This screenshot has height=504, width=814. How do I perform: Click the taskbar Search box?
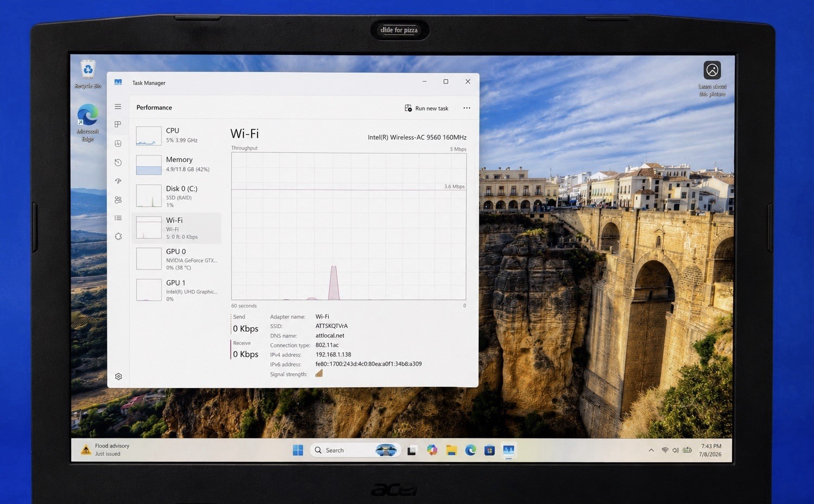pos(355,450)
